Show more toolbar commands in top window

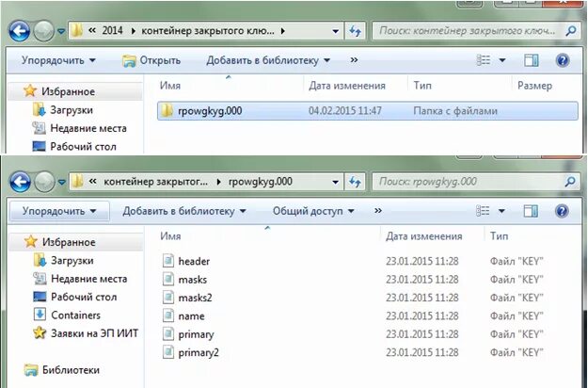click(354, 60)
